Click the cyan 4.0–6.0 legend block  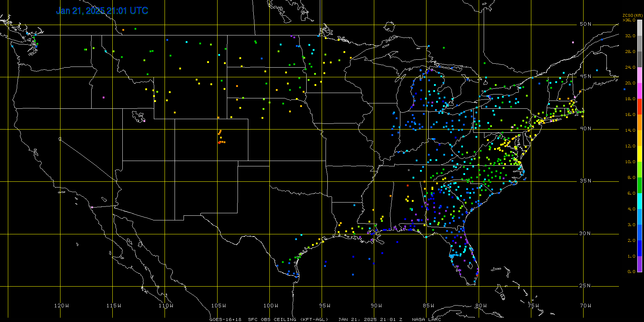(x=640, y=201)
